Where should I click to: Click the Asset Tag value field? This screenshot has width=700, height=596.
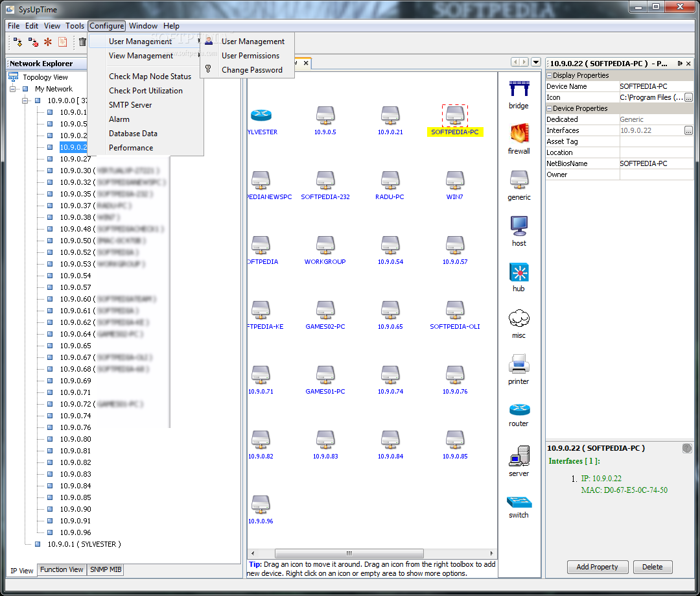[656, 141]
